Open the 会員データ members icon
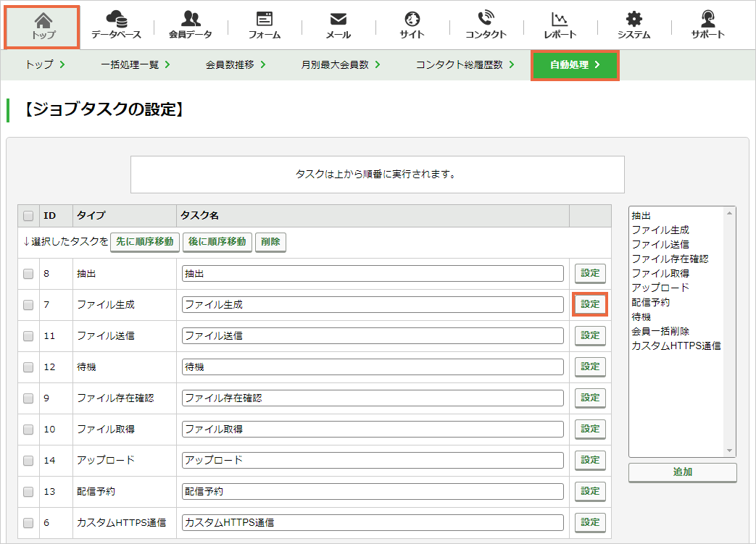 pos(191,26)
